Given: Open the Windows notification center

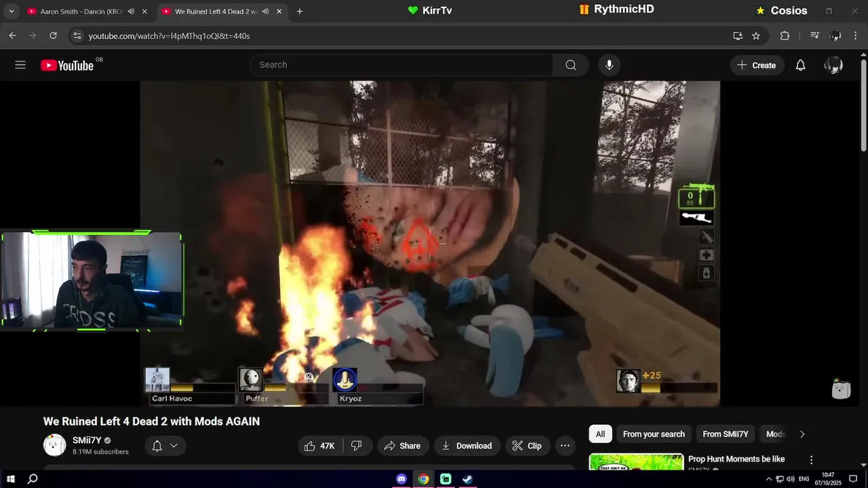Looking at the screenshot, I should click(x=853, y=479).
